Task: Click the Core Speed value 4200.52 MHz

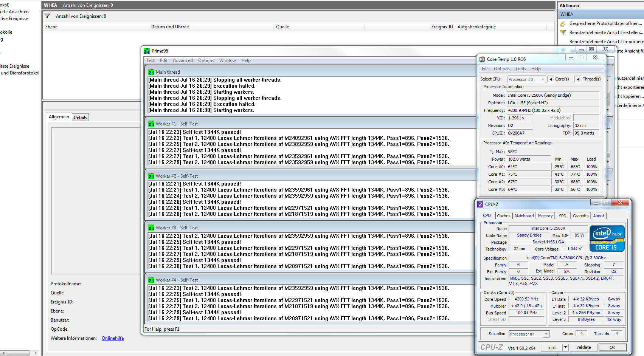Action: pos(526,299)
